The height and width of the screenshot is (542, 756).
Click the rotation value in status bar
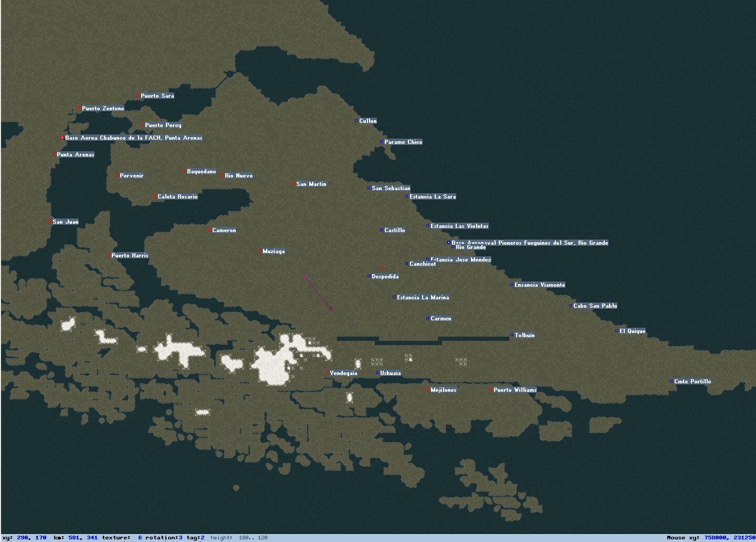tap(180, 537)
